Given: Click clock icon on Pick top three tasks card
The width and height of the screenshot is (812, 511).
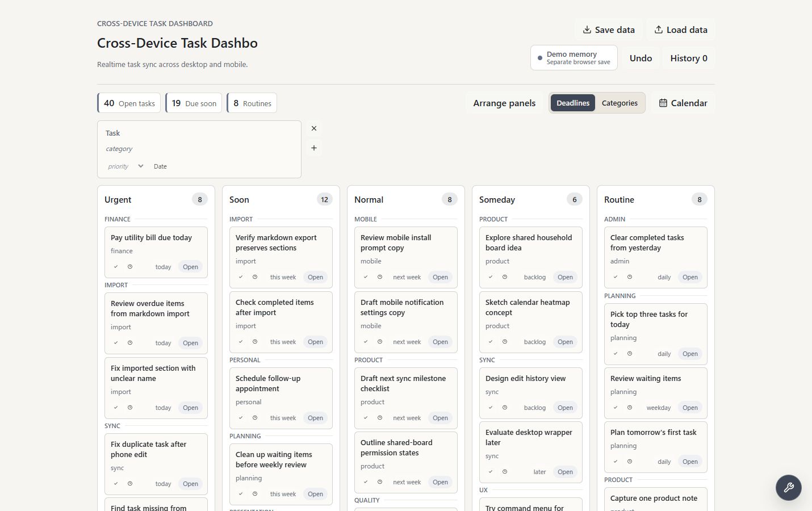Looking at the screenshot, I should pos(630,354).
